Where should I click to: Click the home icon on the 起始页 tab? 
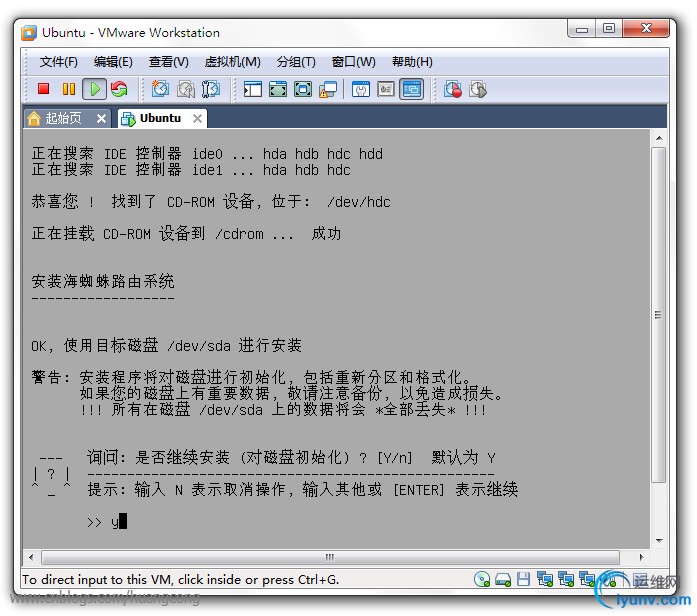(x=34, y=118)
